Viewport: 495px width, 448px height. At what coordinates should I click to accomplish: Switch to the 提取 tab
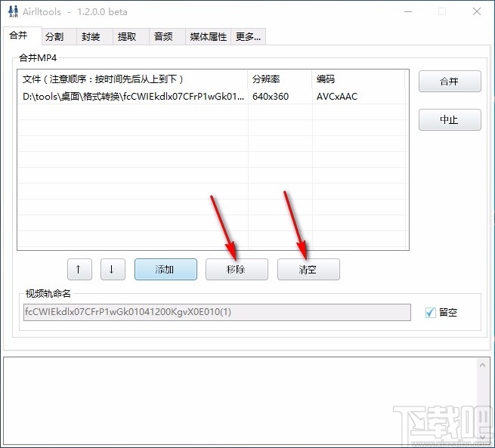pos(131,36)
